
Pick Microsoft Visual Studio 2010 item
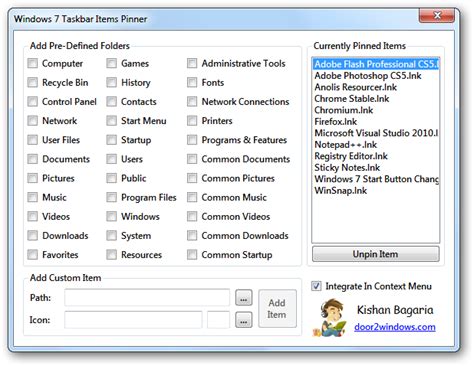(x=376, y=133)
